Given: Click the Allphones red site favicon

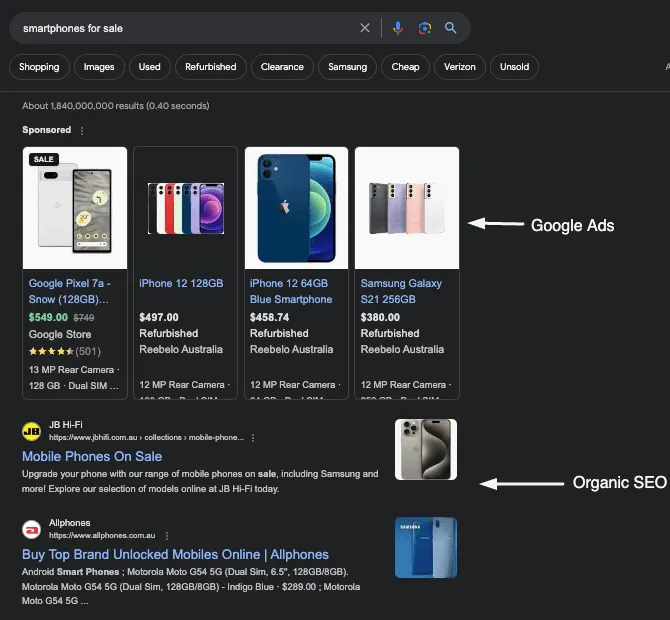Looking at the screenshot, I should coord(32,529).
